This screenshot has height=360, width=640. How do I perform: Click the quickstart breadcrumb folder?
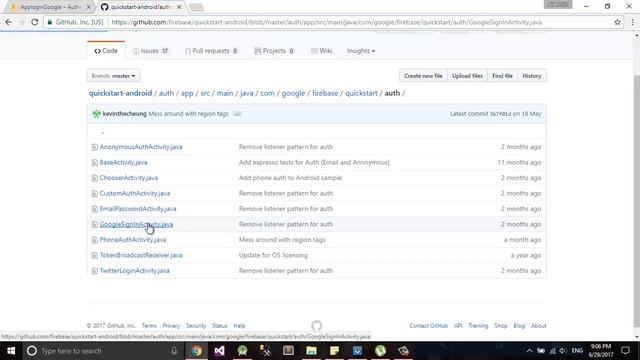click(x=361, y=93)
